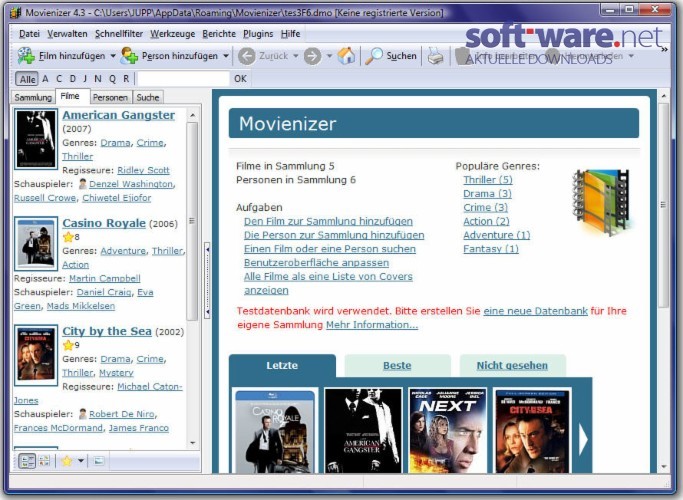Click the picture icon in bottom toolbar

tap(99, 461)
